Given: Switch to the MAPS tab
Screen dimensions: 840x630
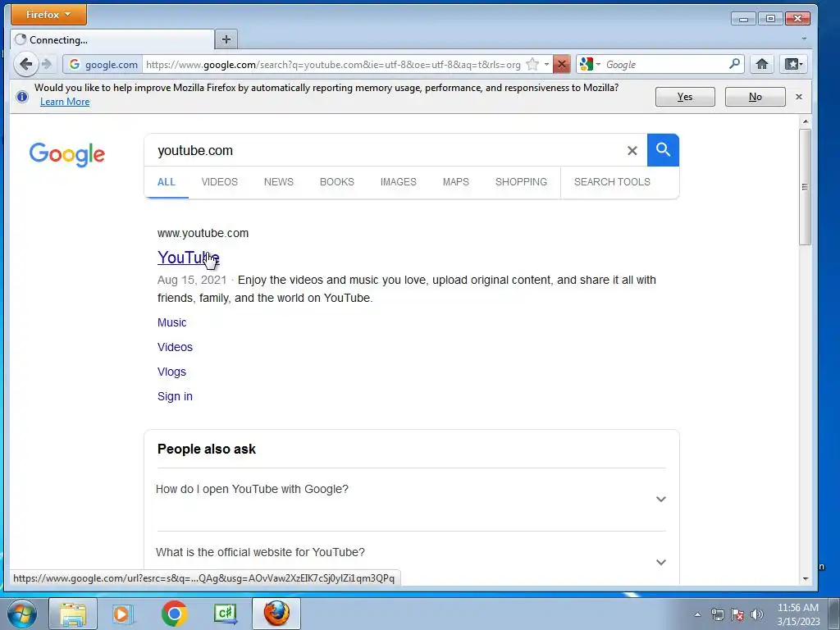Looking at the screenshot, I should (x=456, y=182).
